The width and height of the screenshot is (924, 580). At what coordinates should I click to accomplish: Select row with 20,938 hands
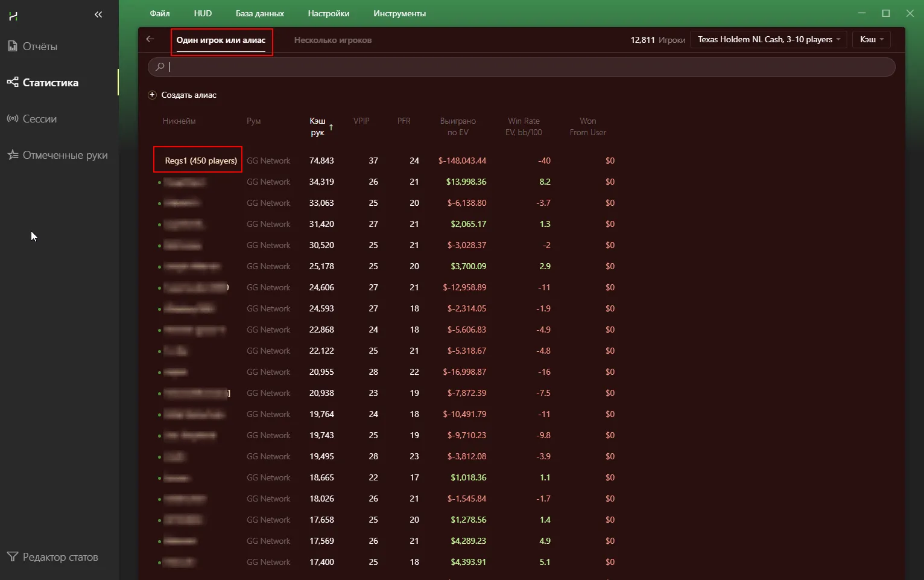(x=386, y=393)
